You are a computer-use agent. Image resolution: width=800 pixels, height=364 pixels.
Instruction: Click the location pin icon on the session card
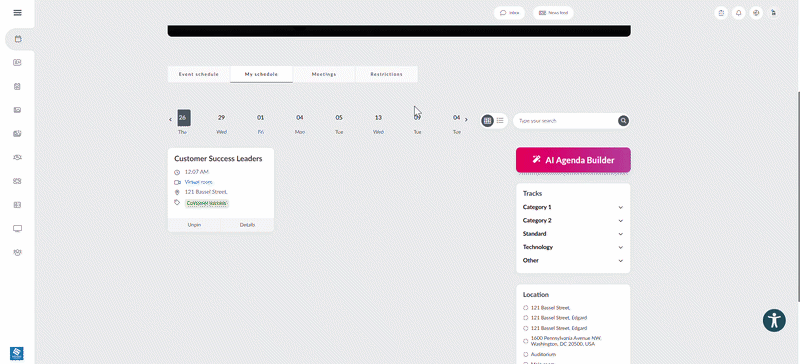(177, 192)
